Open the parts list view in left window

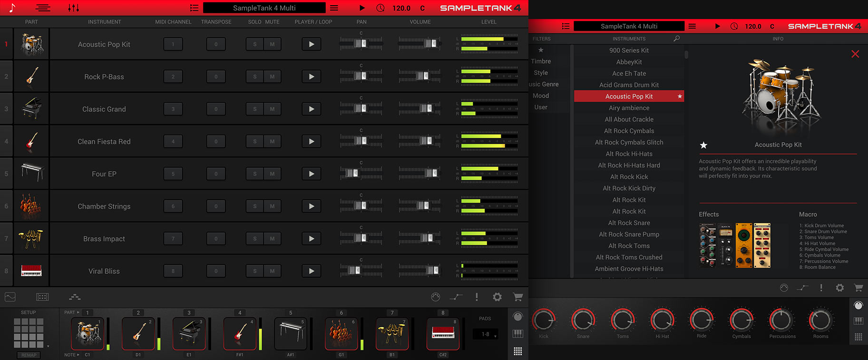(x=43, y=8)
